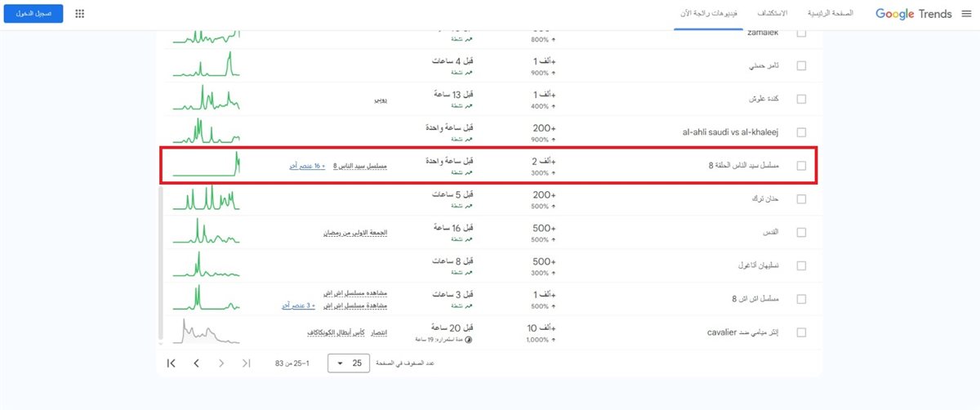Open the hamburger main menu
The image size is (980, 410).
[x=966, y=14]
